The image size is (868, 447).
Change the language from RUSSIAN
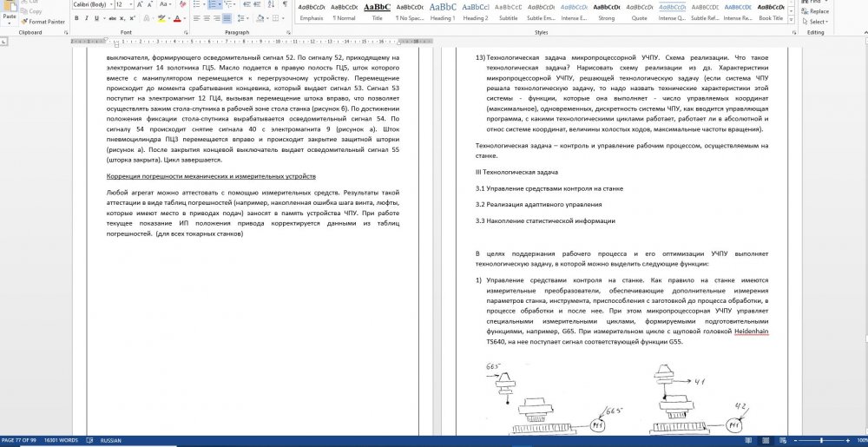pyautogui.click(x=111, y=440)
